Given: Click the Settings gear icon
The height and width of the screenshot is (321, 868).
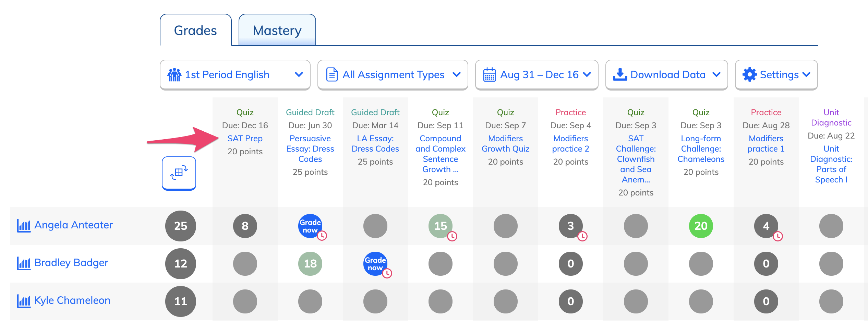Looking at the screenshot, I should point(749,74).
